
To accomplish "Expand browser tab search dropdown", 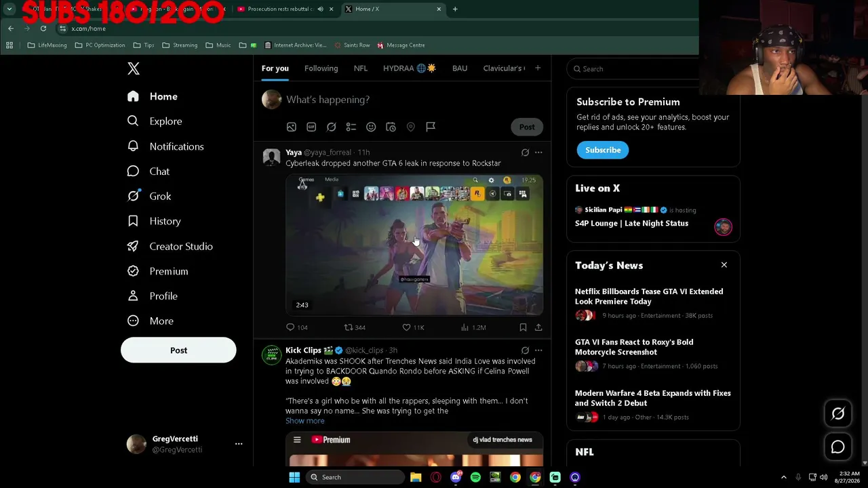I will [x=9, y=9].
